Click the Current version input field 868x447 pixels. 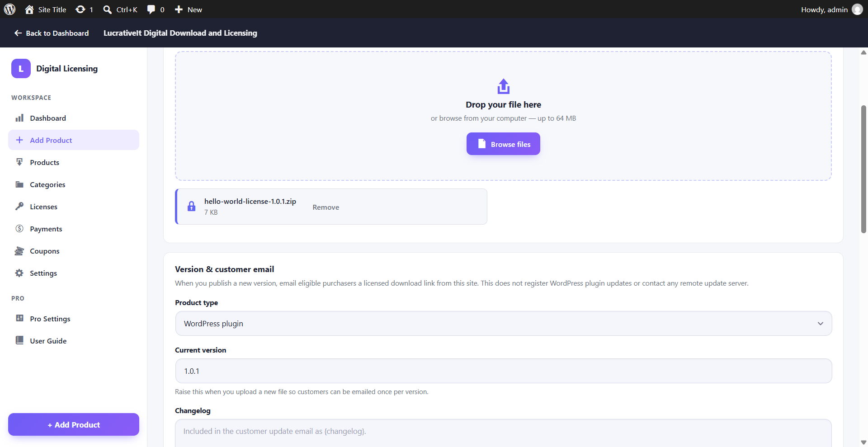(x=503, y=371)
